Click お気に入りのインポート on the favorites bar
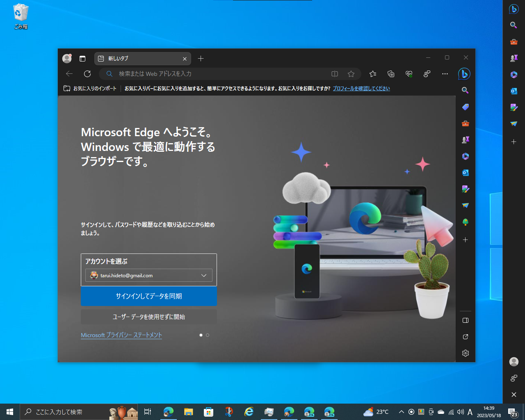 click(90, 88)
